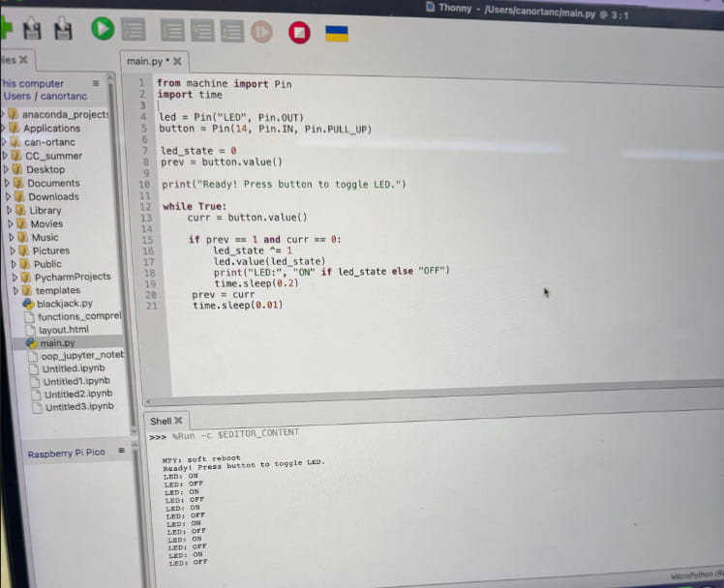Click the MicroPython interpreter status bar label
This screenshot has width=724, height=588.
pyautogui.click(x=697, y=575)
